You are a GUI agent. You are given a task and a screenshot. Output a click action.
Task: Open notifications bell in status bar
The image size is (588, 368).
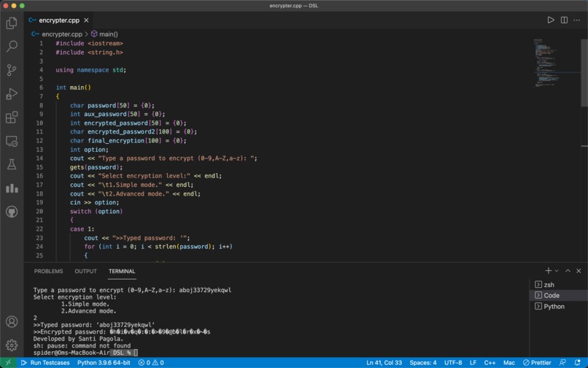click(578, 362)
